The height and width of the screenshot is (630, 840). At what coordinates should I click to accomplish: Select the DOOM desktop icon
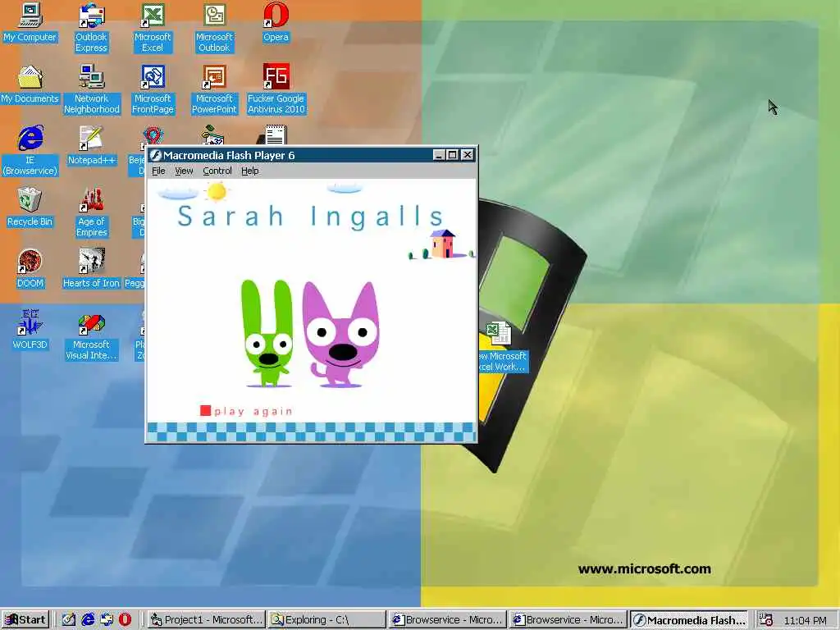tap(30, 269)
